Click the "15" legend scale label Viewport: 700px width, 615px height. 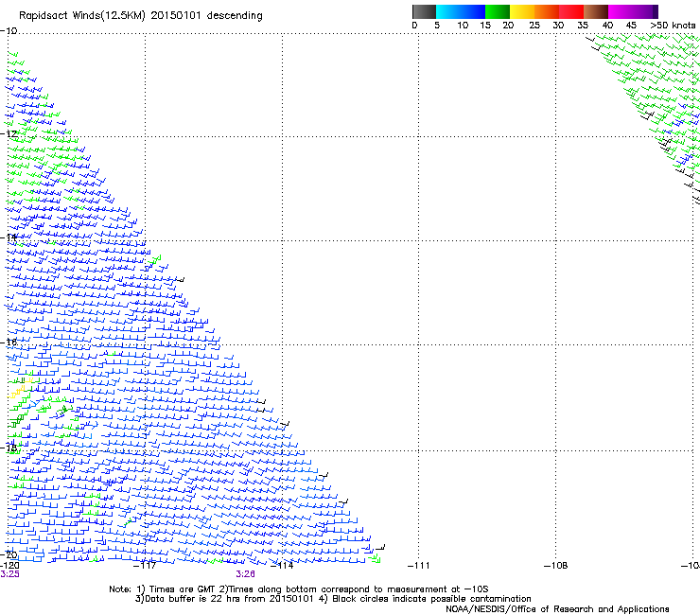(485, 26)
